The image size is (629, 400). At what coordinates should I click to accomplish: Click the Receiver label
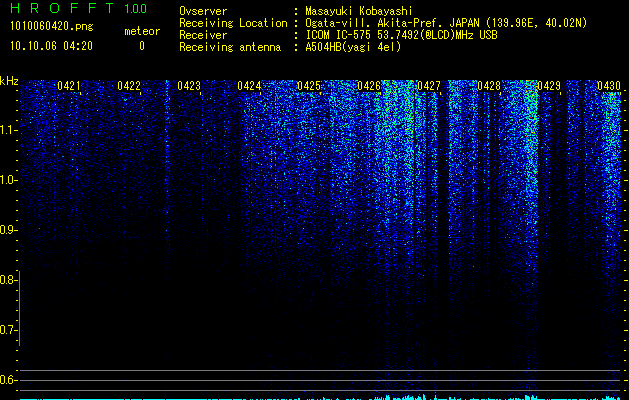coord(203,35)
